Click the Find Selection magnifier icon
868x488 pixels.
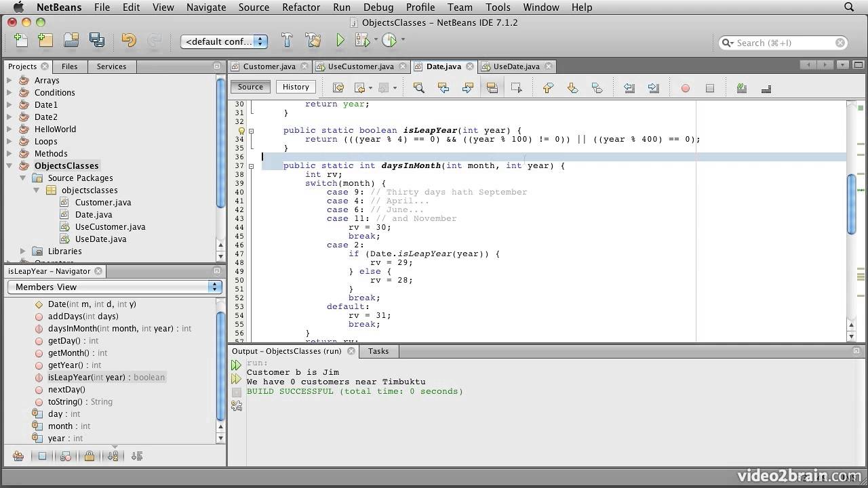tap(418, 87)
